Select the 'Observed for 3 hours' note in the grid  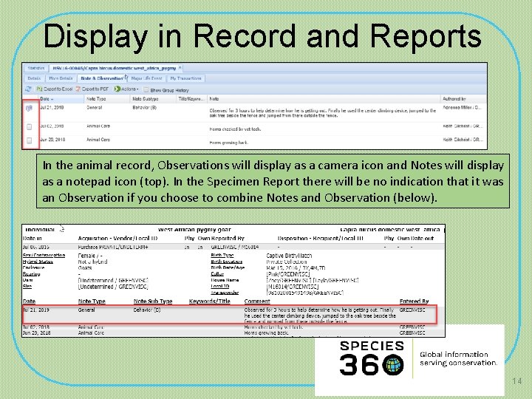coord(322,113)
